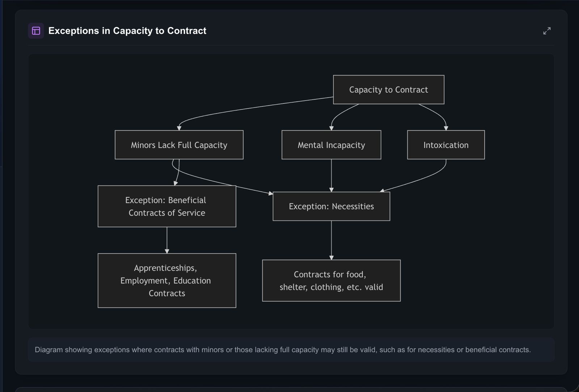Image resolution: width=579 pixels, height=392 pixels.
Task: Click the purple layout icon beside the title
Action: click(x=36, y=31)
